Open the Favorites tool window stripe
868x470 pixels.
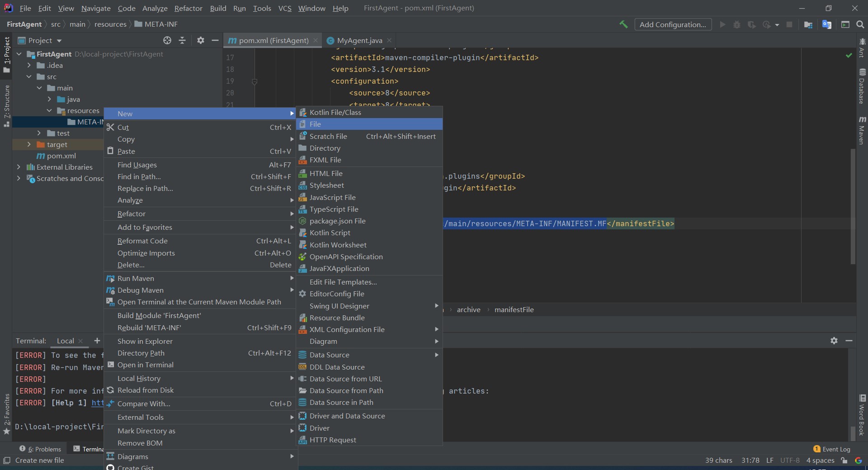coord(6,414)
